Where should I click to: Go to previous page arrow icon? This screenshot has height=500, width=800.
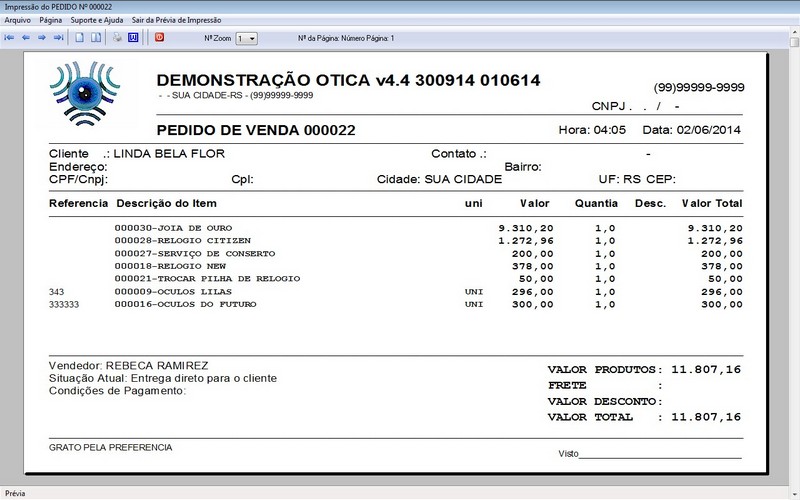coord(26,38)
